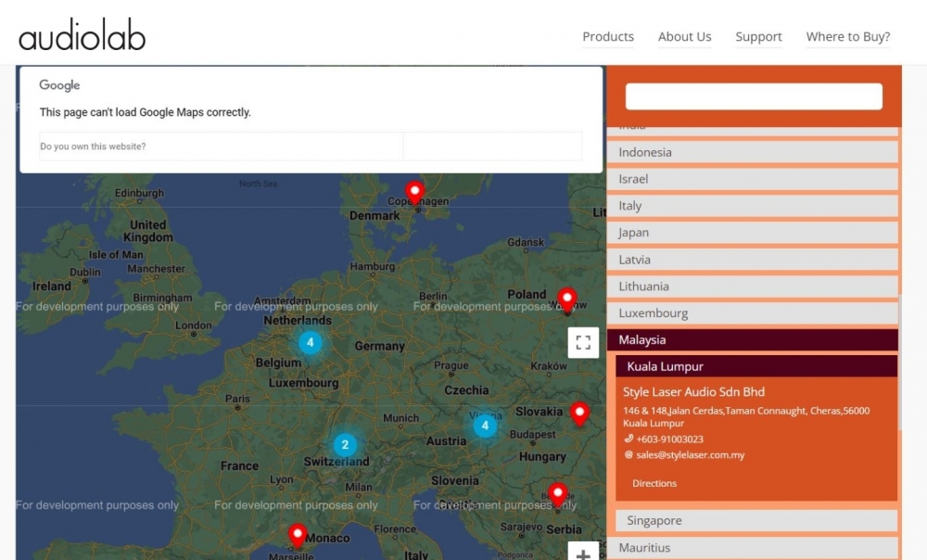This screenshot has width=927, height=560.
Task: Expand the Lithuania country entry
Action: tap(752, 286)
